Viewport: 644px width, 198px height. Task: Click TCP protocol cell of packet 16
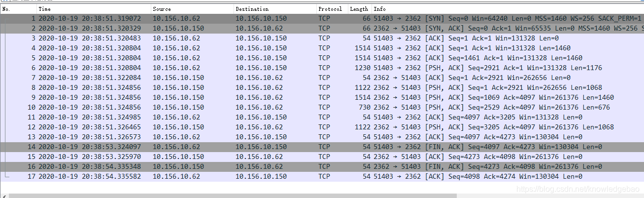[324, 166]
